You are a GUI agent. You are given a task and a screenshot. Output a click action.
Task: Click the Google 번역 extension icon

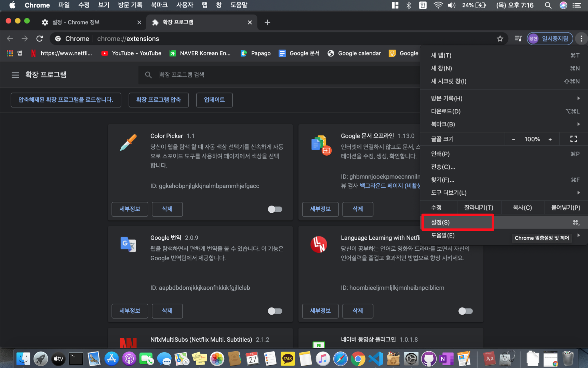(x=128, y=244)
